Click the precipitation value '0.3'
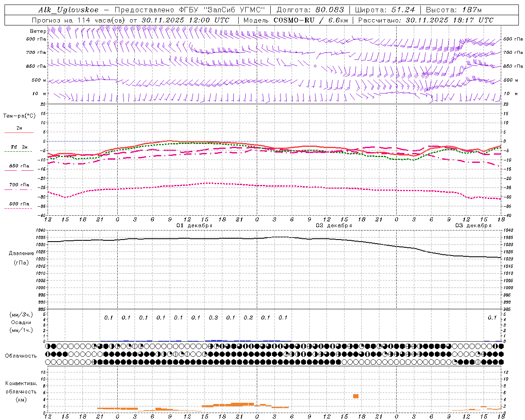525x420 pixels. click(213, 317)
